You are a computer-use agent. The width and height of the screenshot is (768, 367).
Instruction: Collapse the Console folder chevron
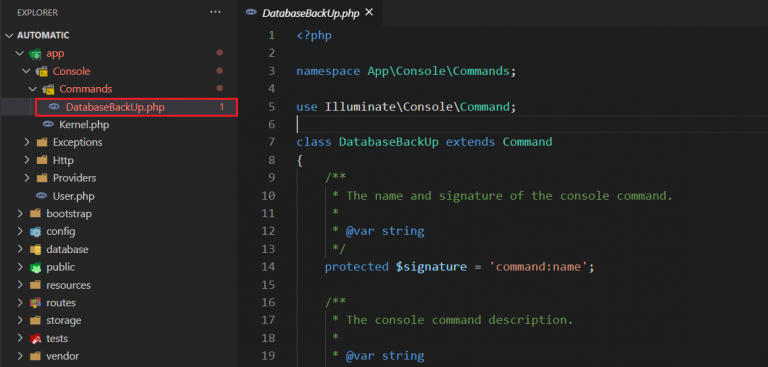click(26, 71)
